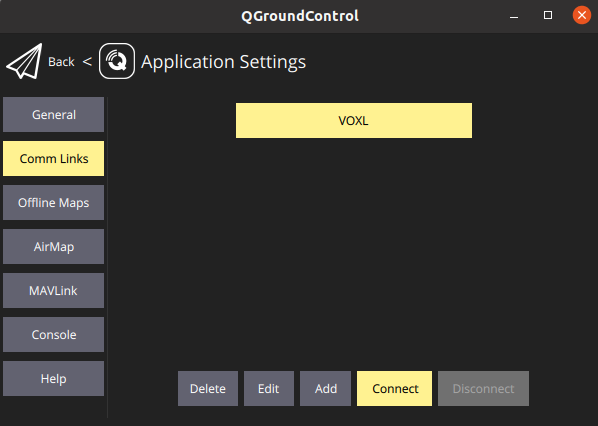Minimize the QGroundControl window
The image size is (598, 426).
point(514,16)
